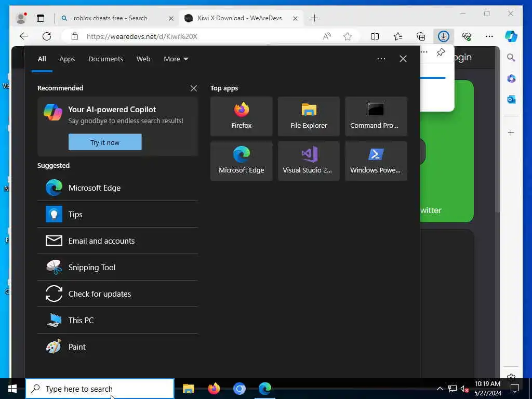532x399 pixels.
Task: Add this page to favorites star
Action: coord(348,36)
